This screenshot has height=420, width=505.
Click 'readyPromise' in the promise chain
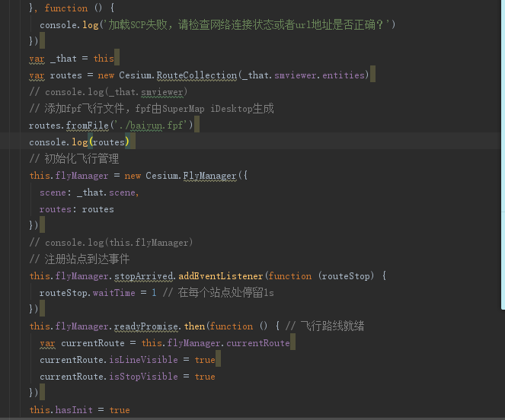point(146,326)
